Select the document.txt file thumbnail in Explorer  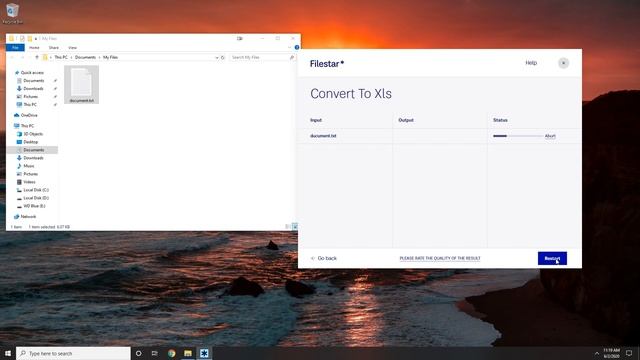coord(81,85)
